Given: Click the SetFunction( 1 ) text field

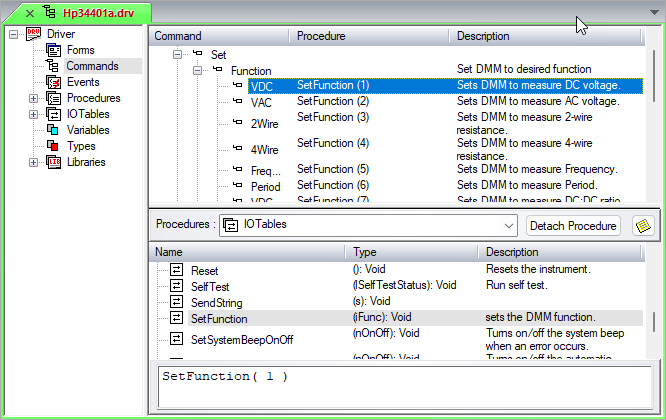Looking at the screenshot, I should coord(400,387).
